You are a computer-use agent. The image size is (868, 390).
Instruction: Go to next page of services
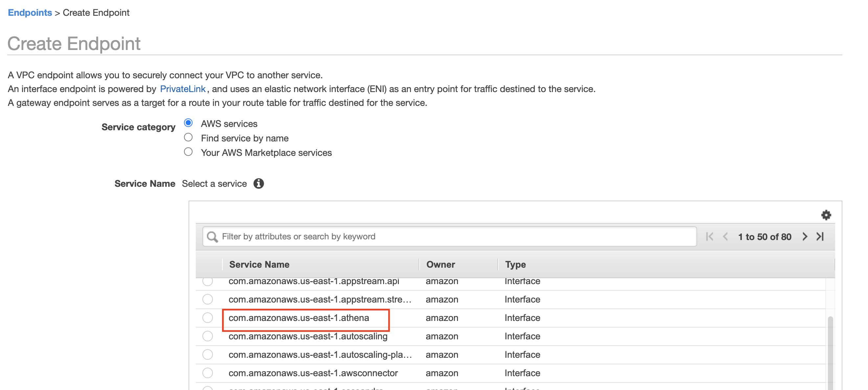(x=805, y=236)
